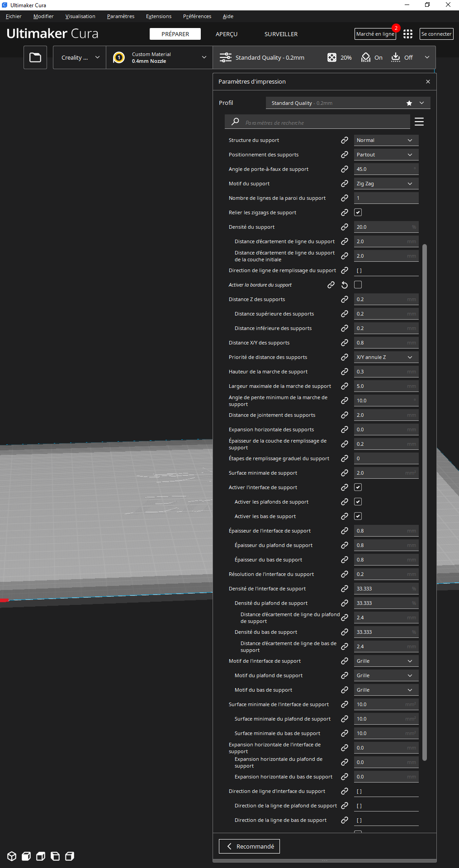Image resolution: width=459 pixels, height=868 pixels.
Task: Open the Visualisation menu
Action: 80,16
